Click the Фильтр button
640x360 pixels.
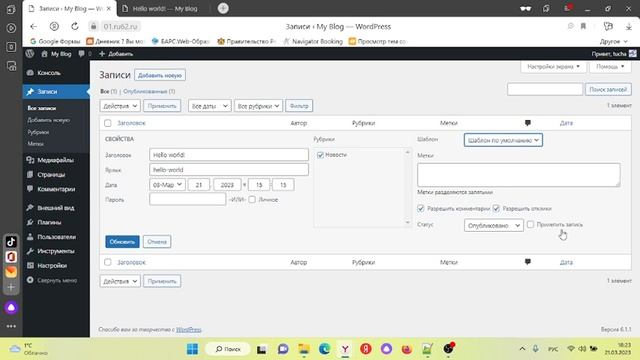(x=299, y=106)
